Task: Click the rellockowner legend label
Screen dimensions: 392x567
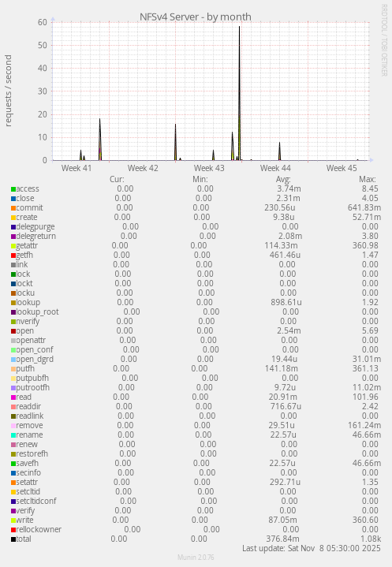Action: 39,529
